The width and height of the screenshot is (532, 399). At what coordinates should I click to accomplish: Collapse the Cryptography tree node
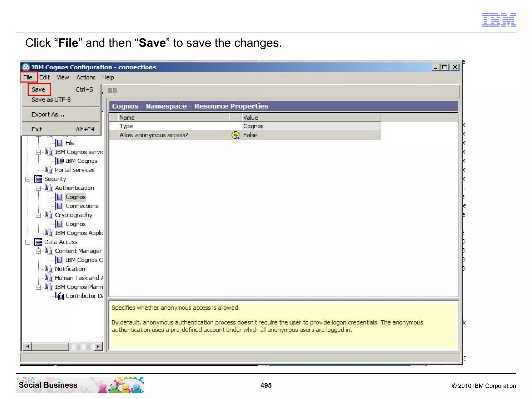38,215
